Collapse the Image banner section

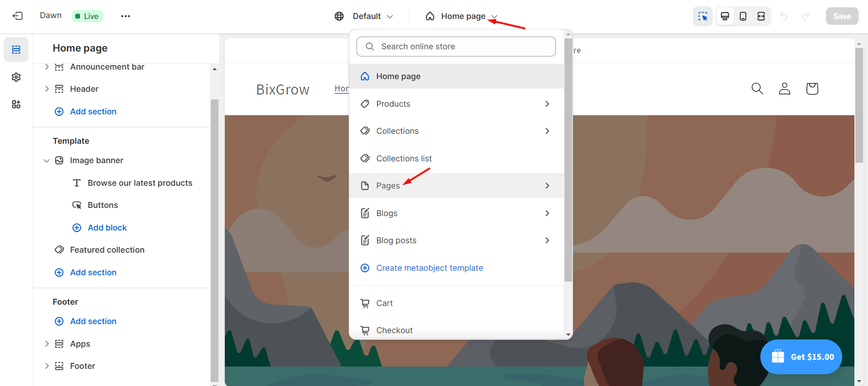pos(47,160)
